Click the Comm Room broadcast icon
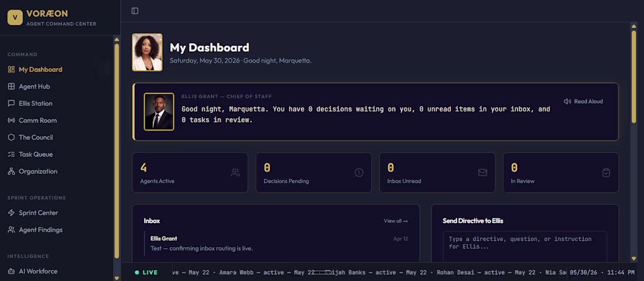This screenshot has height=281, width=644. pos(12,121)
